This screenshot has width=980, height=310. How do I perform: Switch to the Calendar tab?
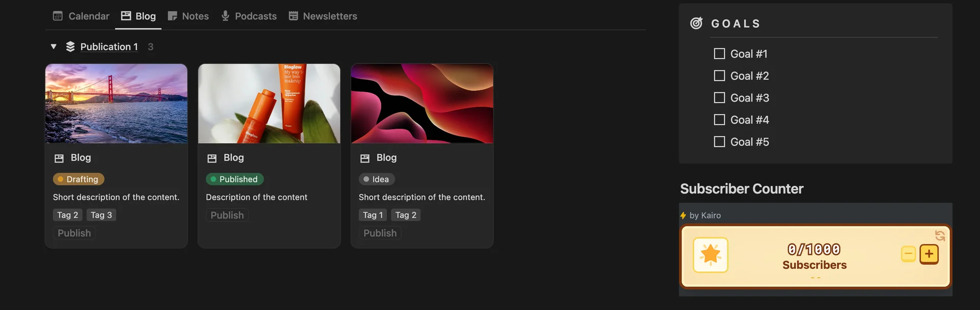pyautogui.click(x=81, y=16)
